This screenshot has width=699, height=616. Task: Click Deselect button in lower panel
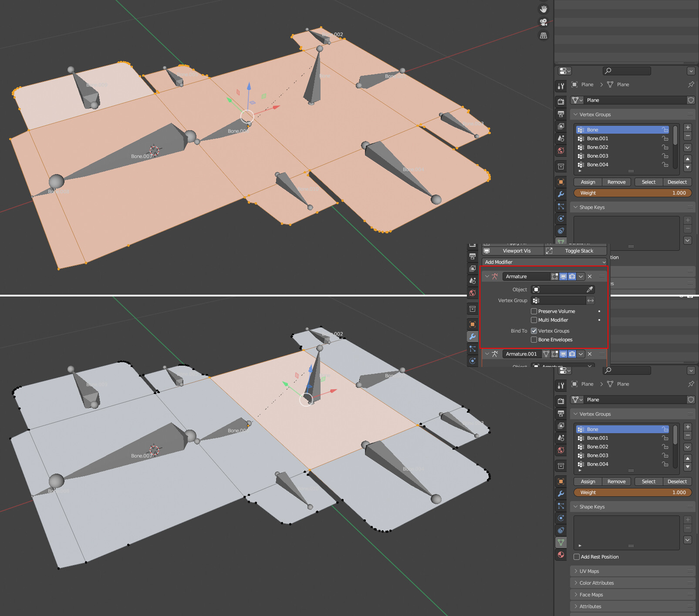tap(677, 481)
